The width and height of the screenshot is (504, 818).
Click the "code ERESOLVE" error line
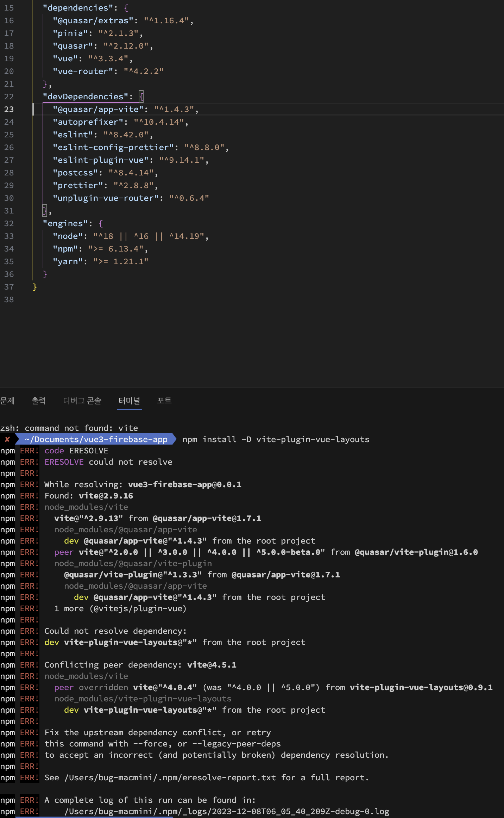click(x=76, y=451)
